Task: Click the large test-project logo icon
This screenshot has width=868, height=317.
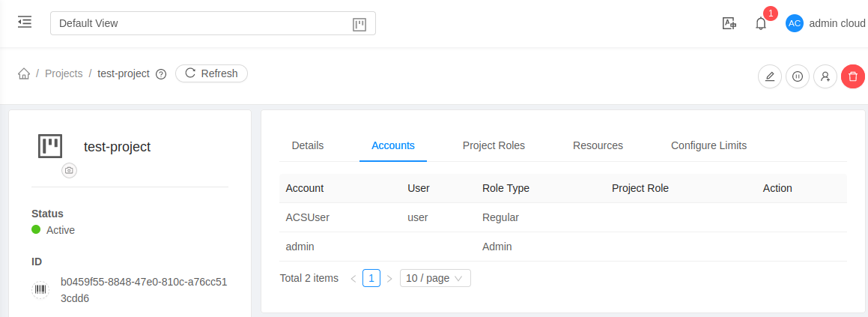Action: [x=50, y=146]
